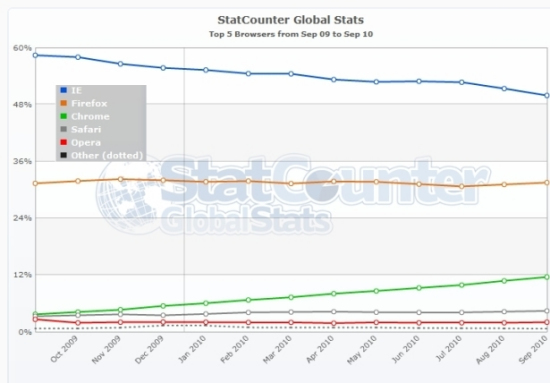
Task: Click the Chrome data point for Sep 2010
Action: coord(547,277)
